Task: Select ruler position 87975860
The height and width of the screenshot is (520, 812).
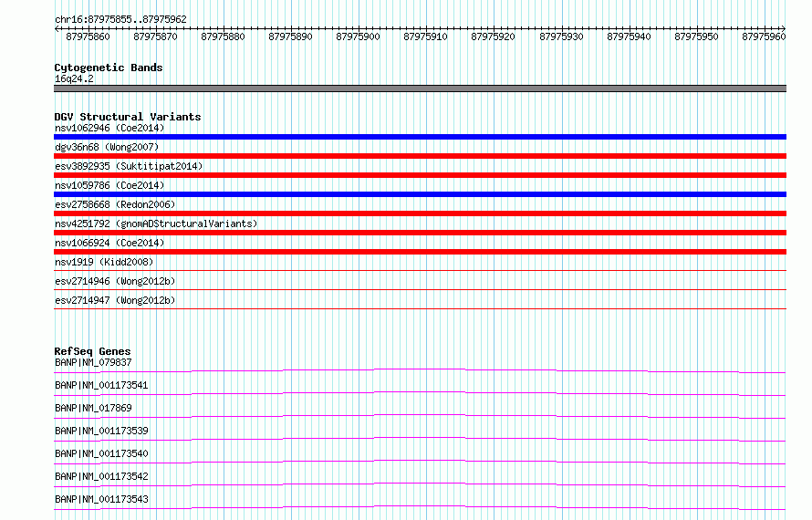Action: (x=88, y=36)
